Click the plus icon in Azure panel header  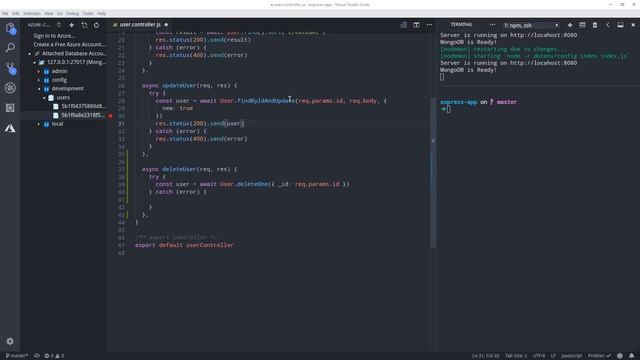pyautogui.click(x=71, y=25)
